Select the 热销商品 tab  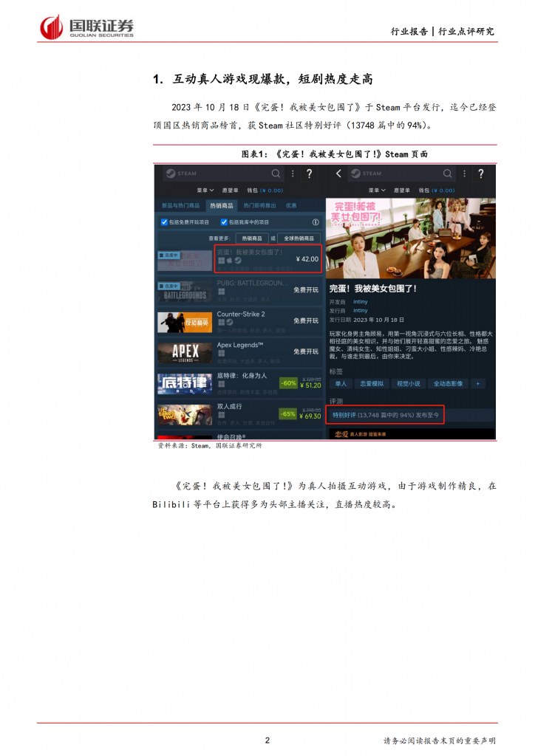(222, 206)
